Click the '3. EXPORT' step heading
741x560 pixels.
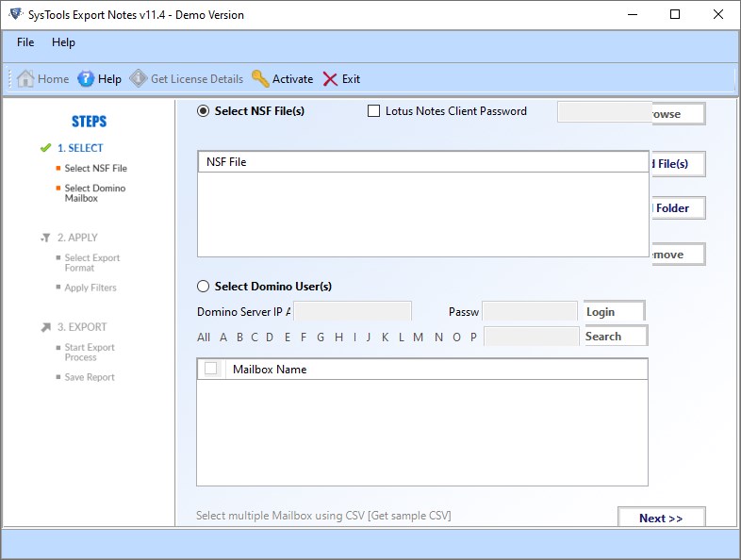[82, 326]
